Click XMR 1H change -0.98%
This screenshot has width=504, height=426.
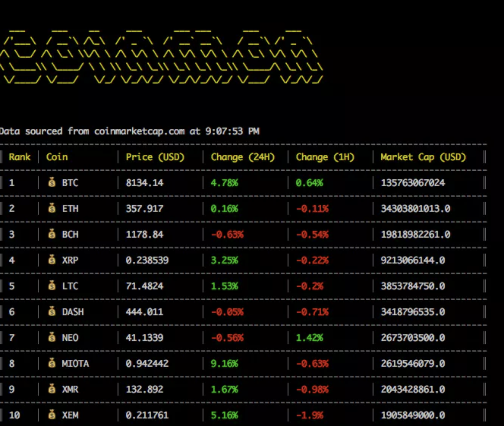[312, 389]
